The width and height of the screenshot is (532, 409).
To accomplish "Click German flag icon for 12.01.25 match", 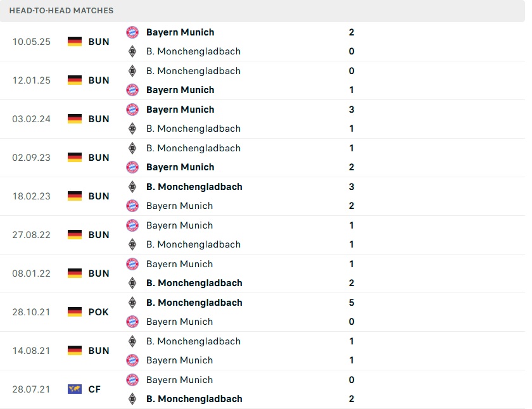I will tap(75, 80).
